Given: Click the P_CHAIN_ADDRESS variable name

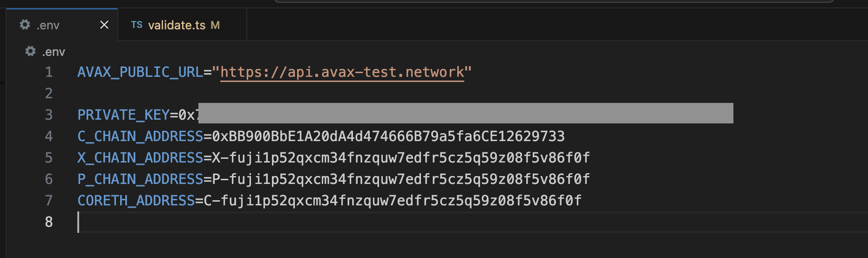Looking at the screenshot, I should coord(140,179).
